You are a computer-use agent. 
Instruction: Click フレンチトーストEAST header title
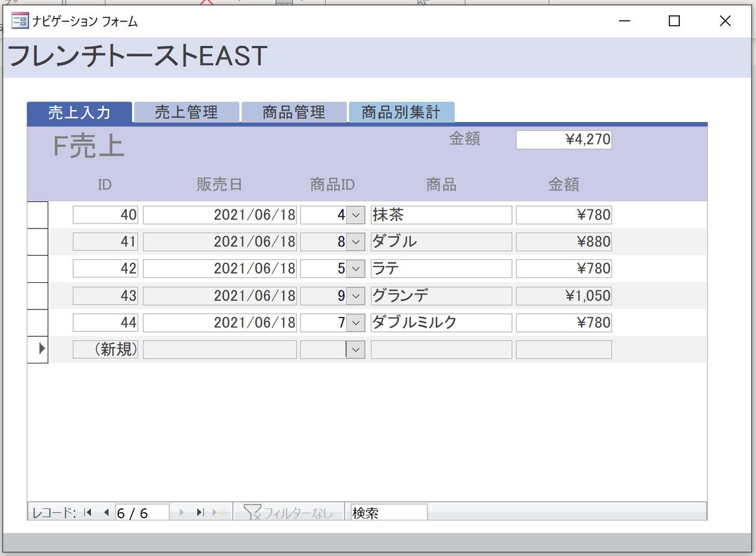(137, 56)
